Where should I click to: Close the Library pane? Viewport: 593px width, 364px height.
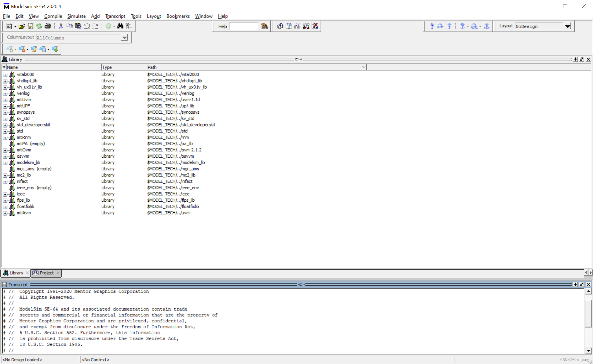588,59
